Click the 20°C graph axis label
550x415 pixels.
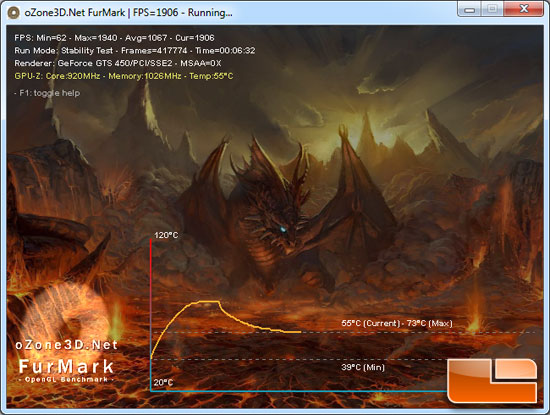pos(163,382)
